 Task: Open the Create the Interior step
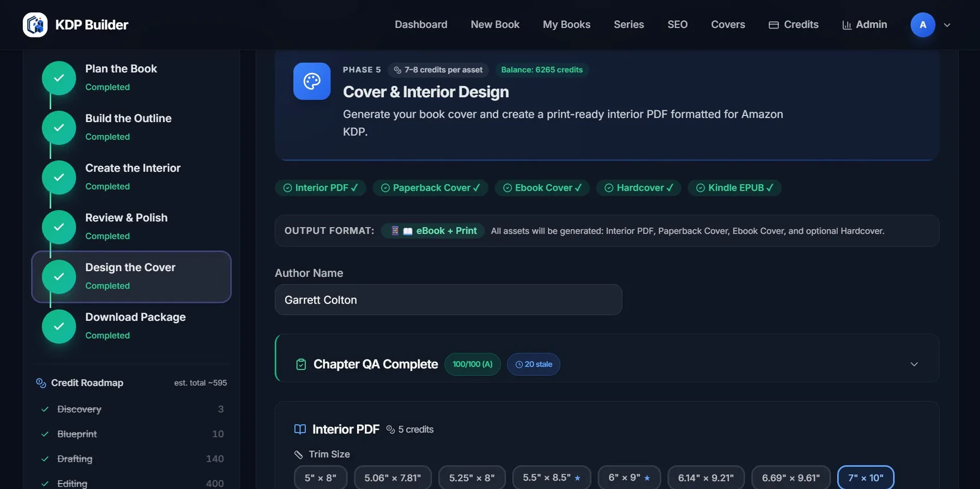coord(131,177)
